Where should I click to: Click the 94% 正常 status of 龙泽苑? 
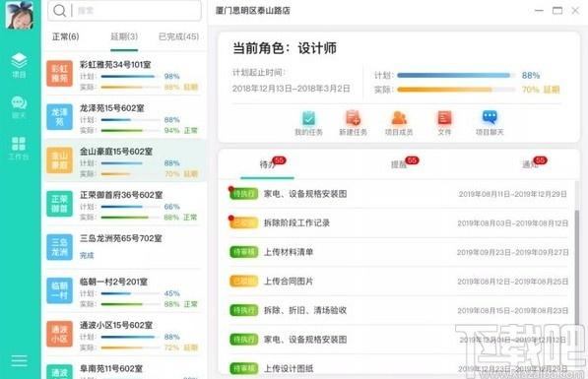pos(181,131)
